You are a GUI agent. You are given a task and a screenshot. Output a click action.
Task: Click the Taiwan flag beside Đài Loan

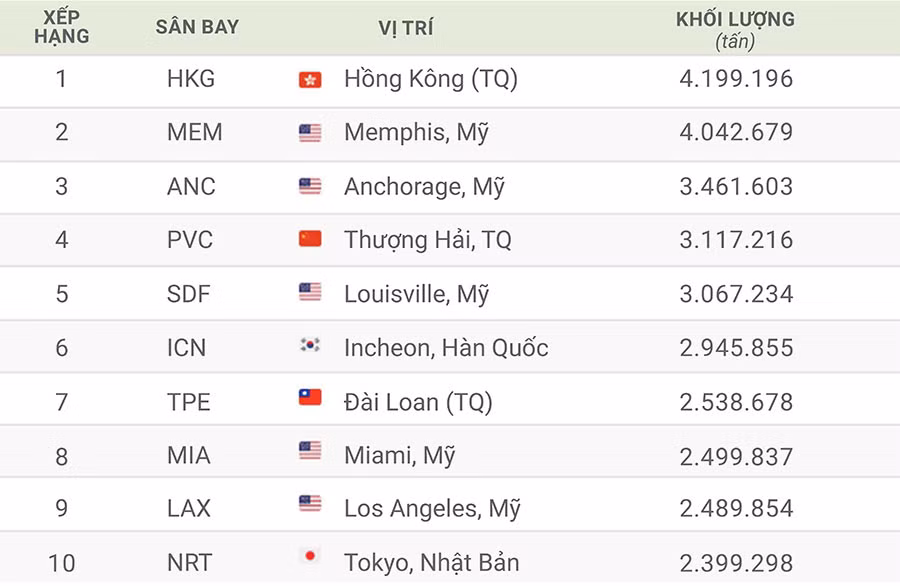310,398
